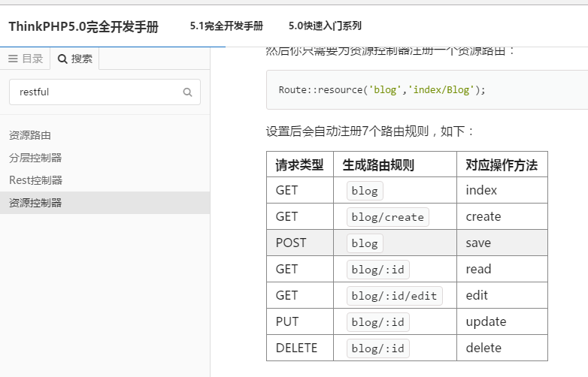This screenshot has height=377, width=588.
Task: Open the 分层控制器 search result
Action: [x=35, y=158]
